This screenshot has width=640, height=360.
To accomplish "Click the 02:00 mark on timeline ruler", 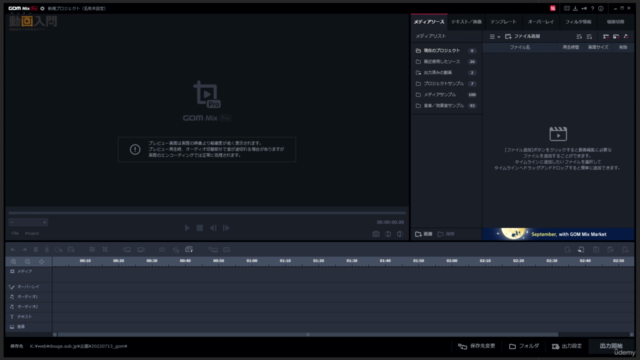I will (x=452, y=260).
